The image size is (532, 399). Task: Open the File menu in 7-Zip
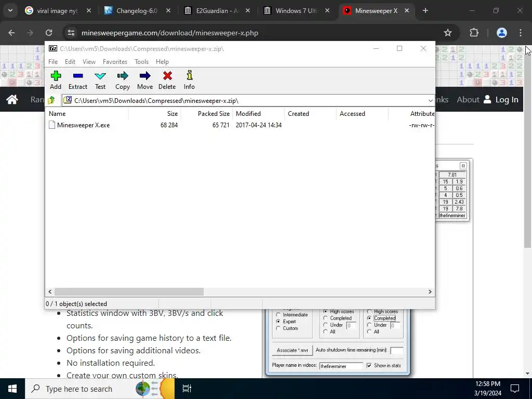(53, 62)
